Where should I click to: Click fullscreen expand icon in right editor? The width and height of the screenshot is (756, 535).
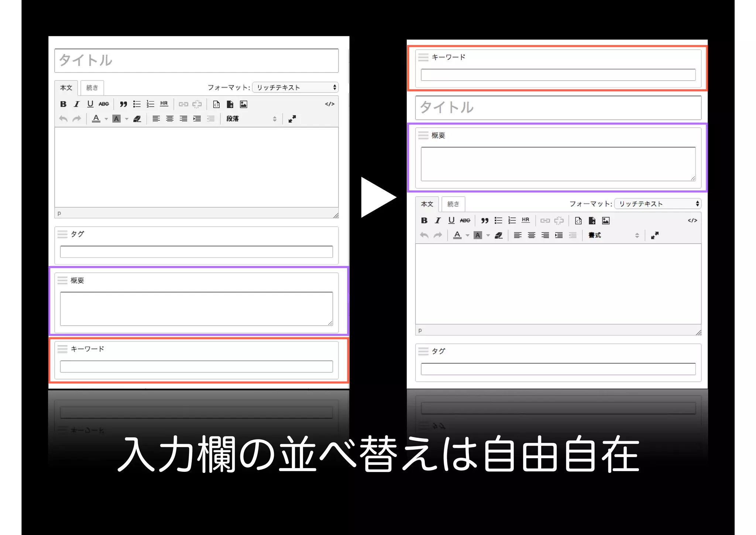(655, 235)
